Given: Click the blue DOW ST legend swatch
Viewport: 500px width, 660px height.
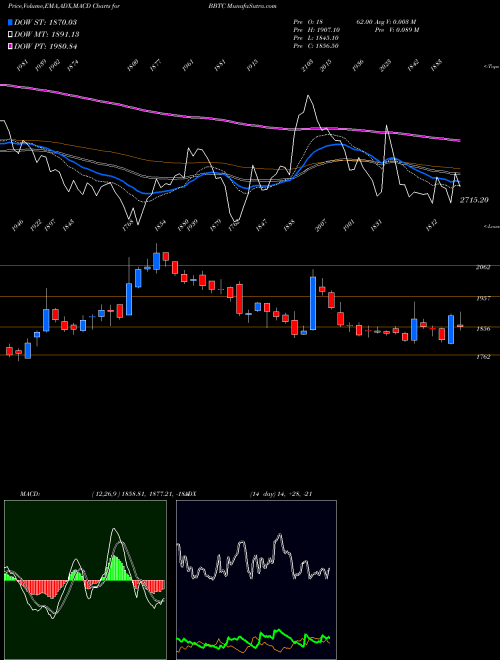Looking at the screenshot, I should click(10, 22).
